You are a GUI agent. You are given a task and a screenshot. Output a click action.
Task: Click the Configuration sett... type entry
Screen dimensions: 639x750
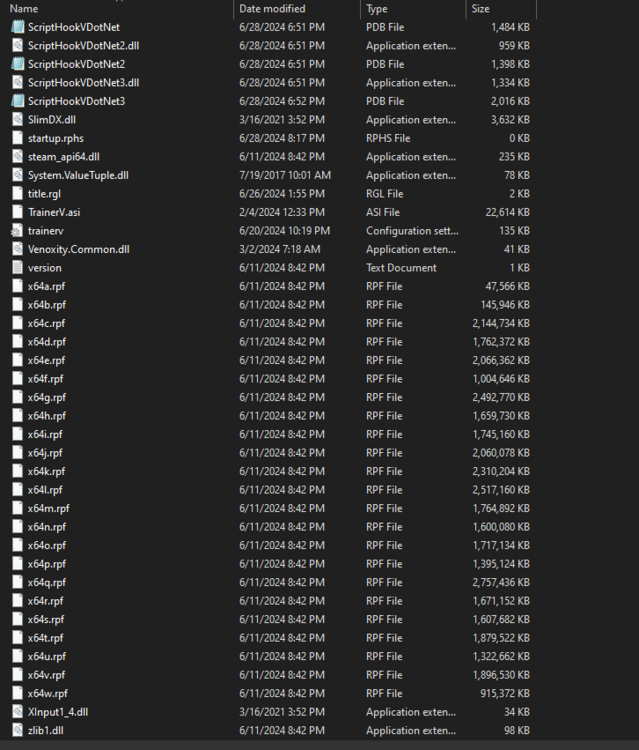(x=412, y=231)
